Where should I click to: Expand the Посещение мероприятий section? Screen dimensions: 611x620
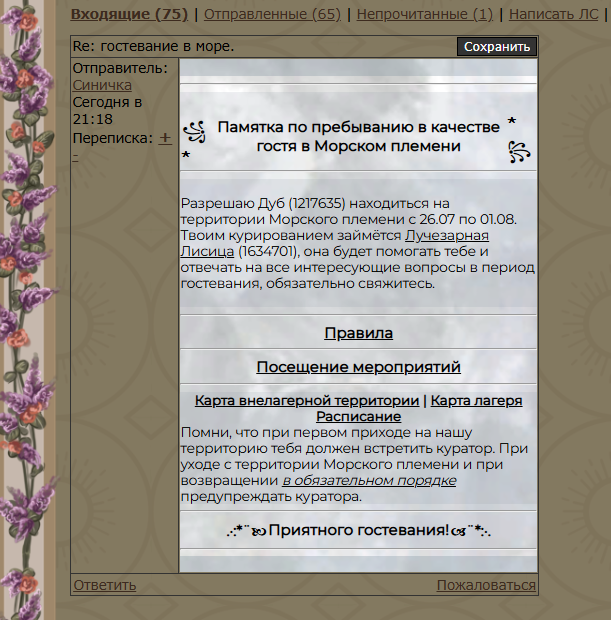click(358, 367)
